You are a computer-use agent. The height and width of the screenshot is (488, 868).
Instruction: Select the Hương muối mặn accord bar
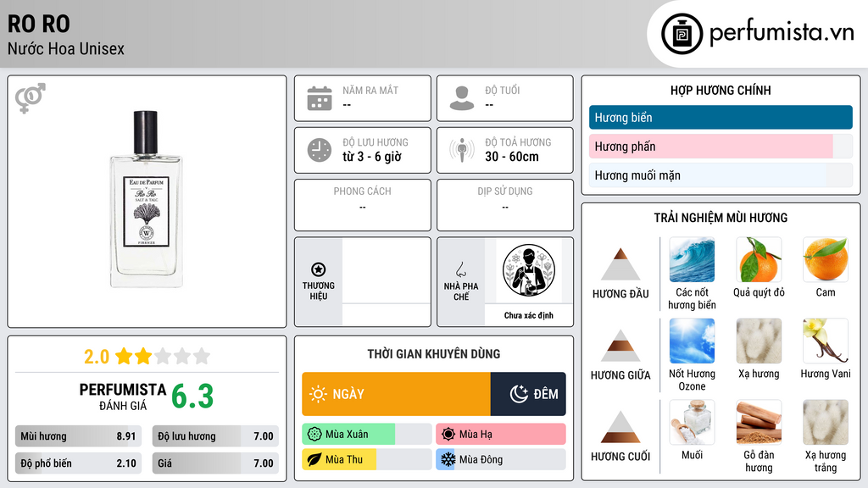pyautogui.click(x=721, y=175)
